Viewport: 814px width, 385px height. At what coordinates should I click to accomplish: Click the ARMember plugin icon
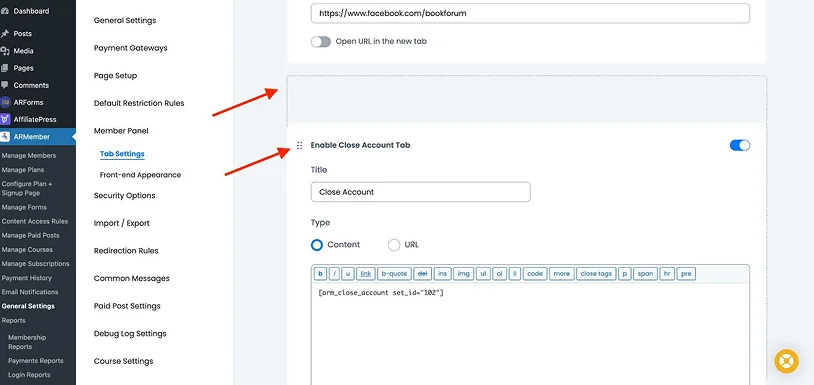tap(5, 137)
